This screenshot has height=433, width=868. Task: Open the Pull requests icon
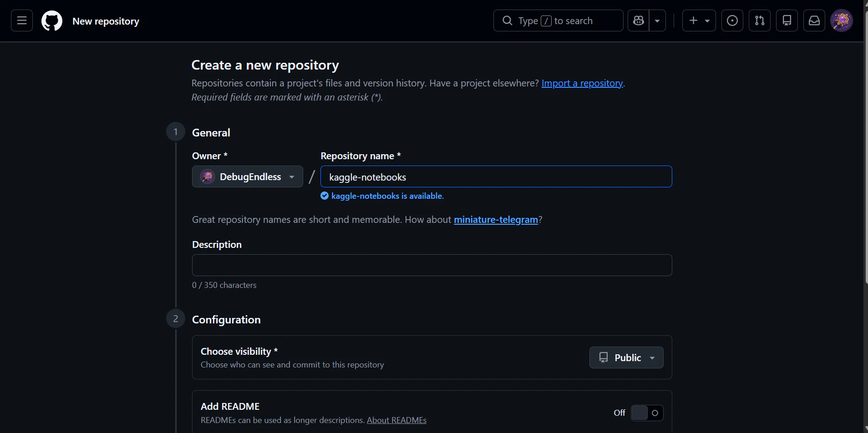[760, 20]
